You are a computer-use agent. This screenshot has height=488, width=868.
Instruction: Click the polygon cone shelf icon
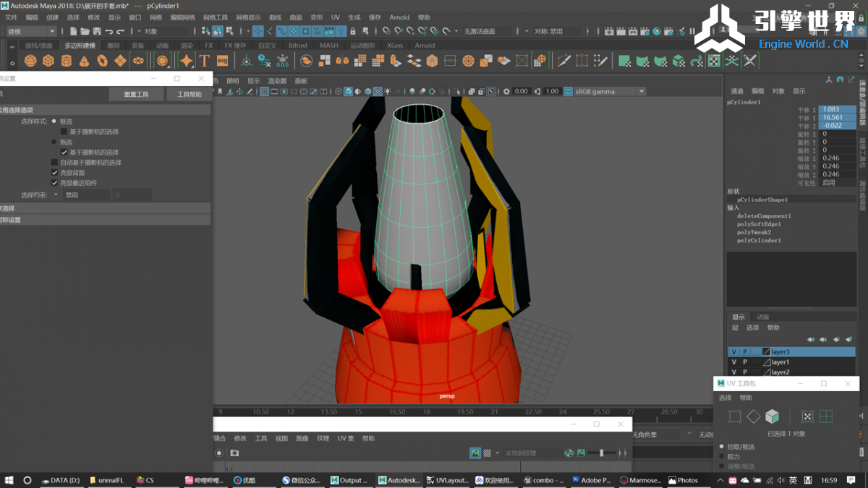85,61
